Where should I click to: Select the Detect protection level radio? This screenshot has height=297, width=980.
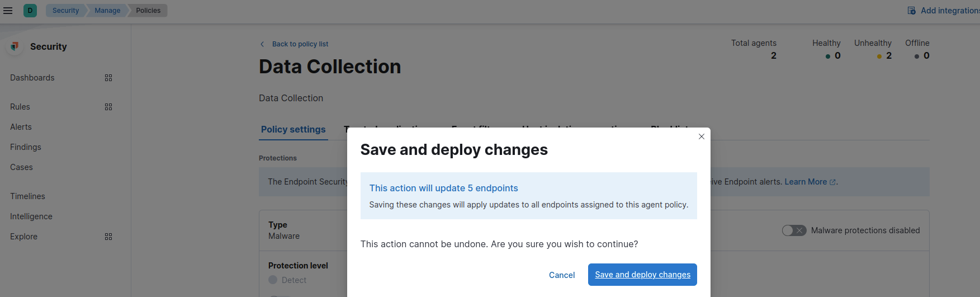point(273,280)
